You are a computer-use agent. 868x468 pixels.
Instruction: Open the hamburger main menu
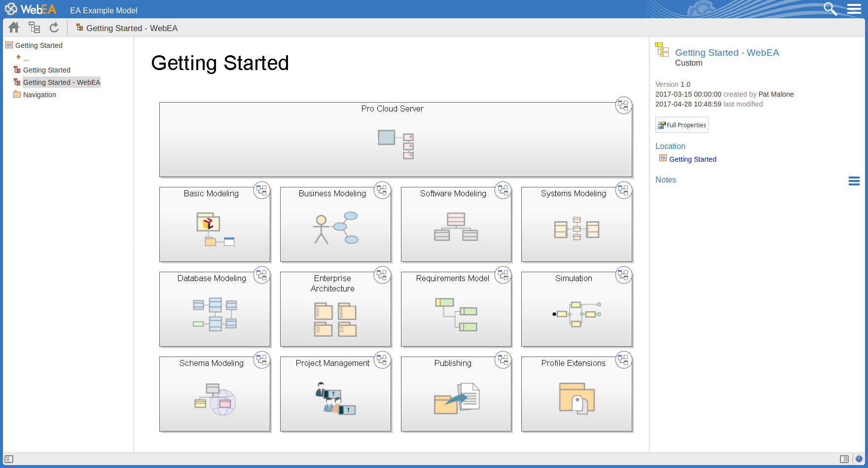click(x=854, y=9)
